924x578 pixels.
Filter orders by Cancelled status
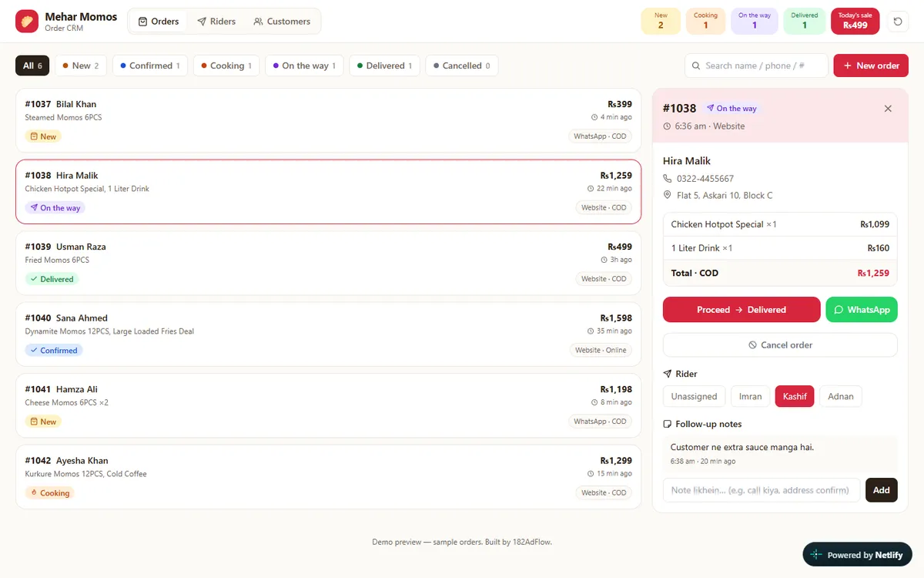tap(461, 66)
